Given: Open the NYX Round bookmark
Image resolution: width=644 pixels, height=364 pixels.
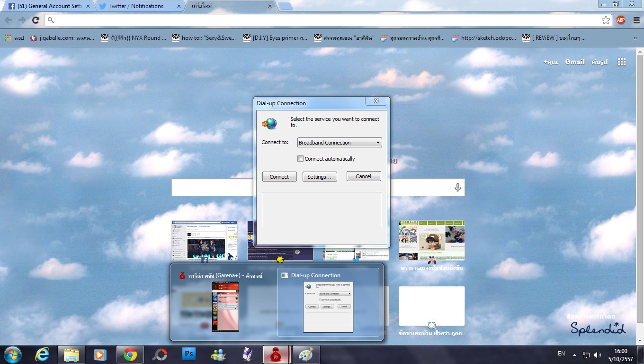Looking at the screenshot, I should point(134,38).
